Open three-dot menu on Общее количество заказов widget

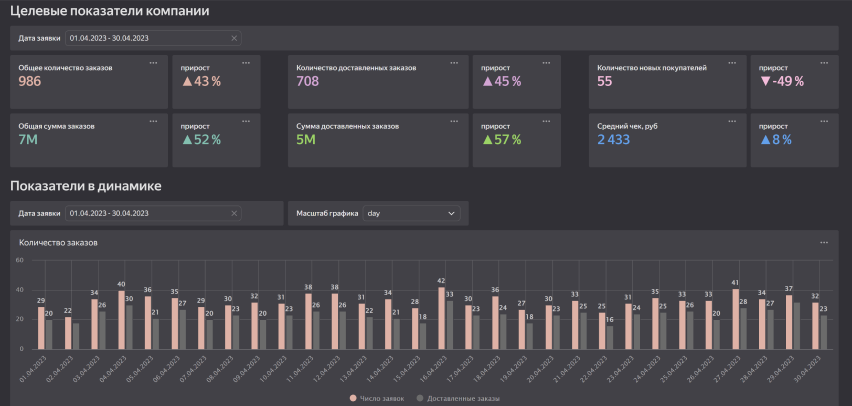click(x=154, y=63)
